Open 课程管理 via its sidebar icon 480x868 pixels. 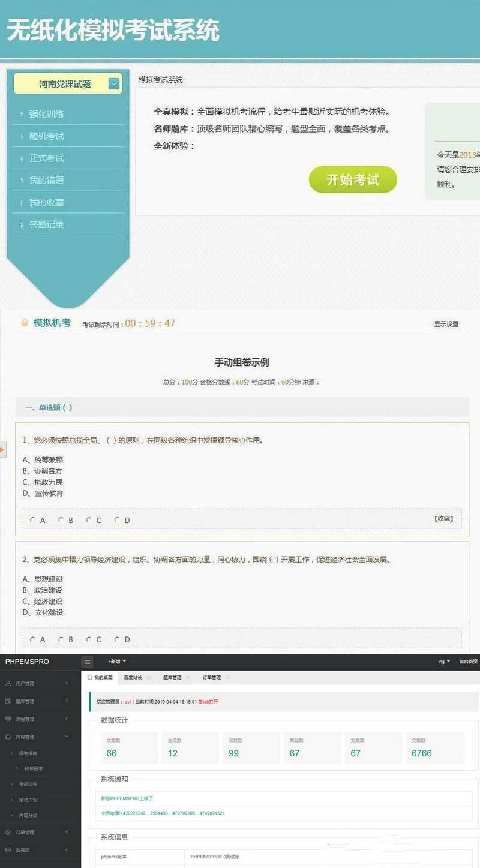(8, 719)
